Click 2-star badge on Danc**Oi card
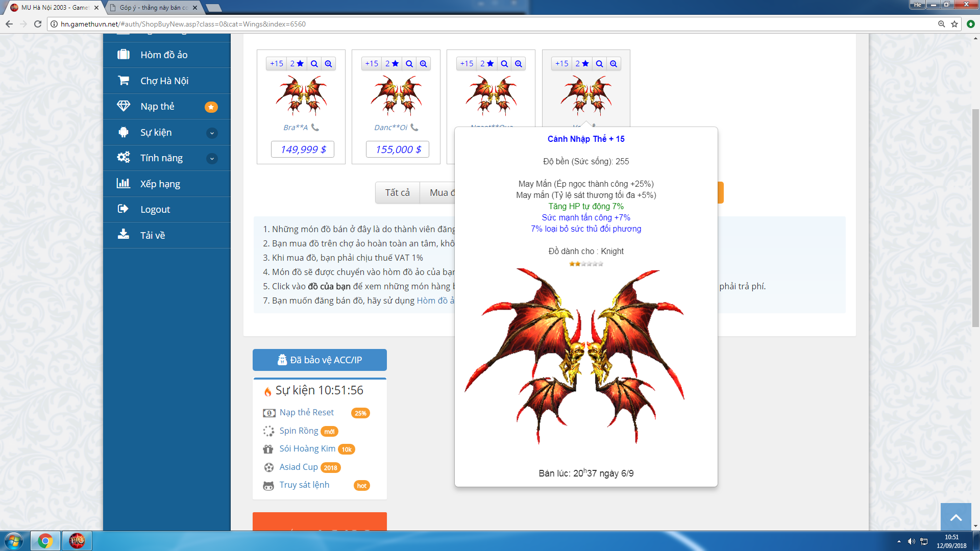Viewport: 980px width, 551px height. [x=392, y=64]
